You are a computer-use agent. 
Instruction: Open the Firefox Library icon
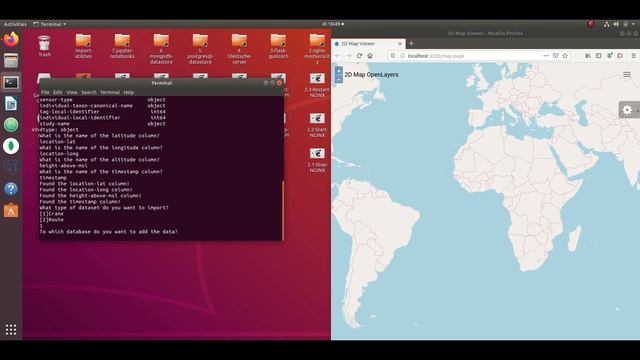point(588,56)
